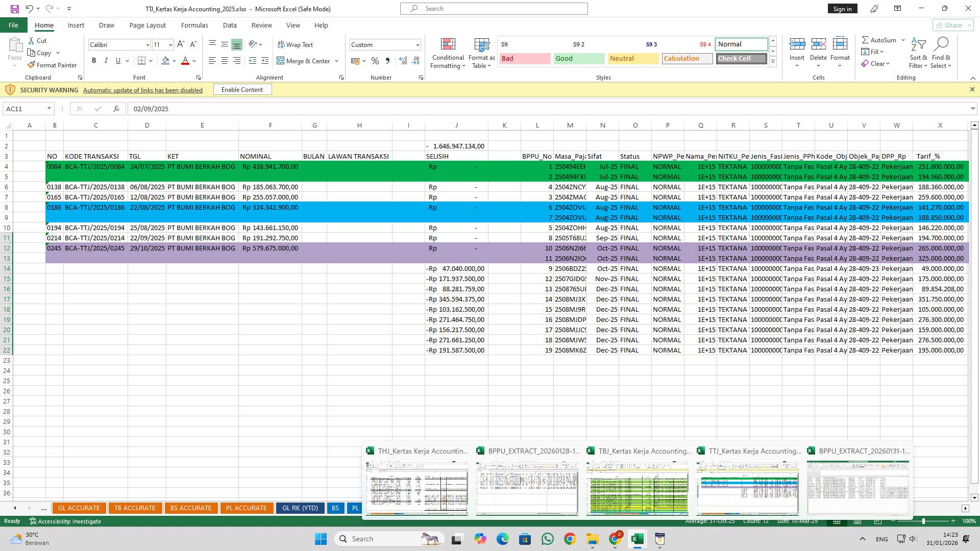Adjust the zoom level slider
This screenshot has width=980, height=551.
tap(923, 521)
